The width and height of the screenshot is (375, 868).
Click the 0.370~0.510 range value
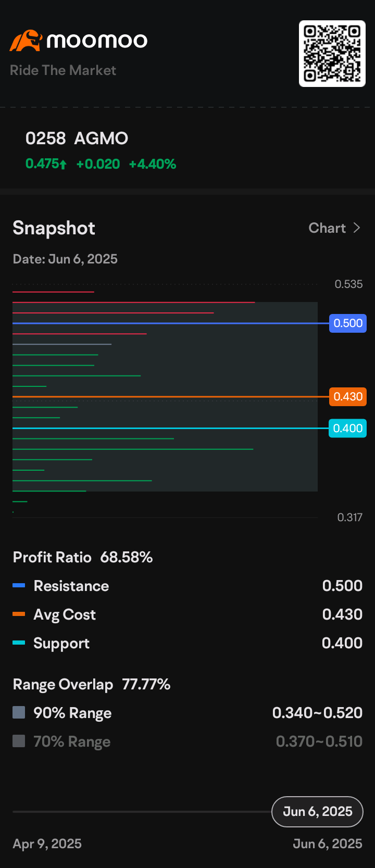point(319,741)
